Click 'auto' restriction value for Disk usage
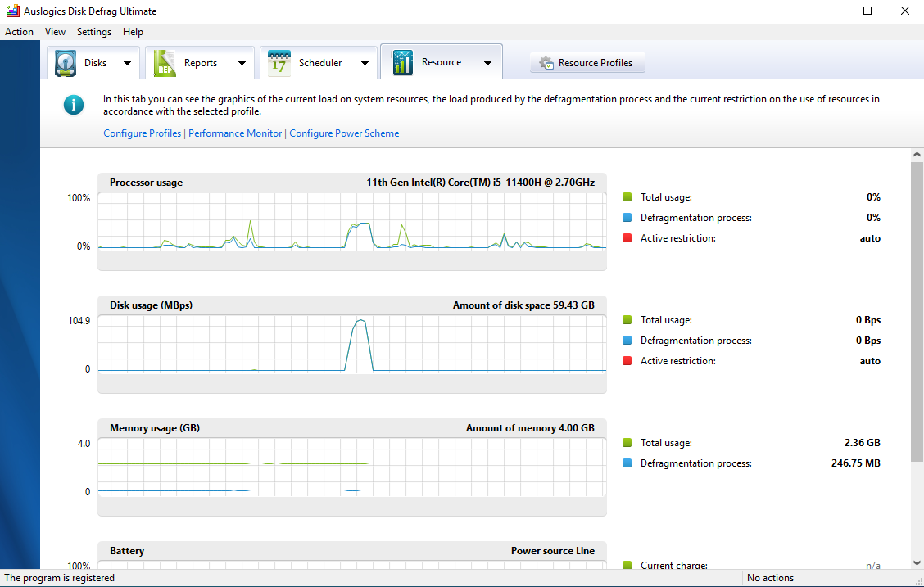Image resolution: width=924 pixels, height=587 pixels. tap(870, 361)
